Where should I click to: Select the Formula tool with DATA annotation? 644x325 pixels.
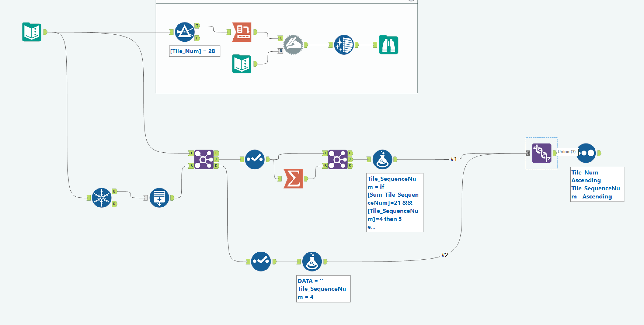pos(312,261)
